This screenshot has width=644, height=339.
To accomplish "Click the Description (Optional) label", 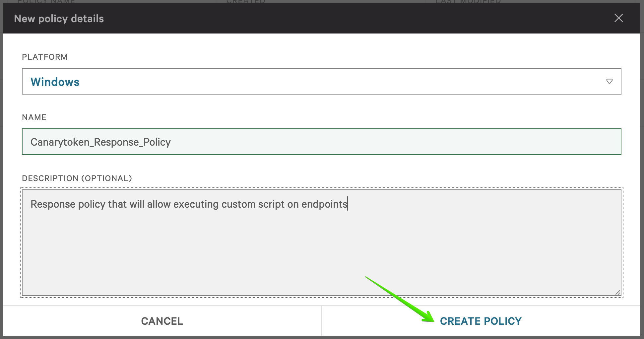I will 77,178.
